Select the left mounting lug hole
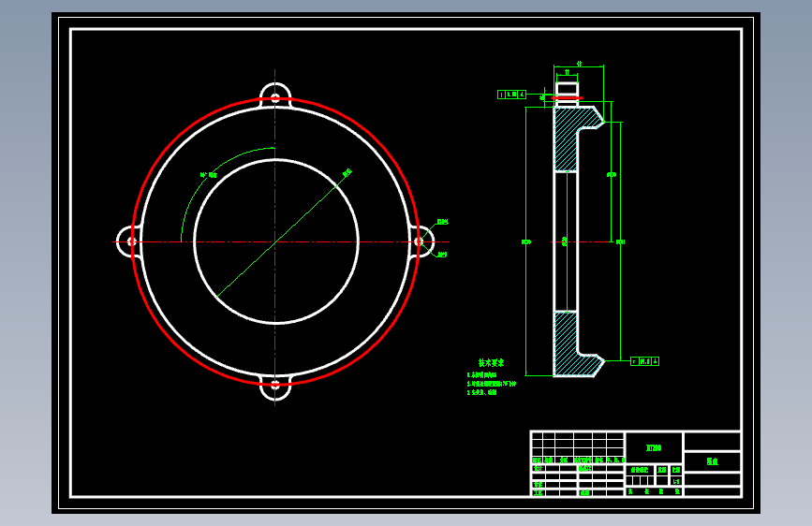 (131, 241)
